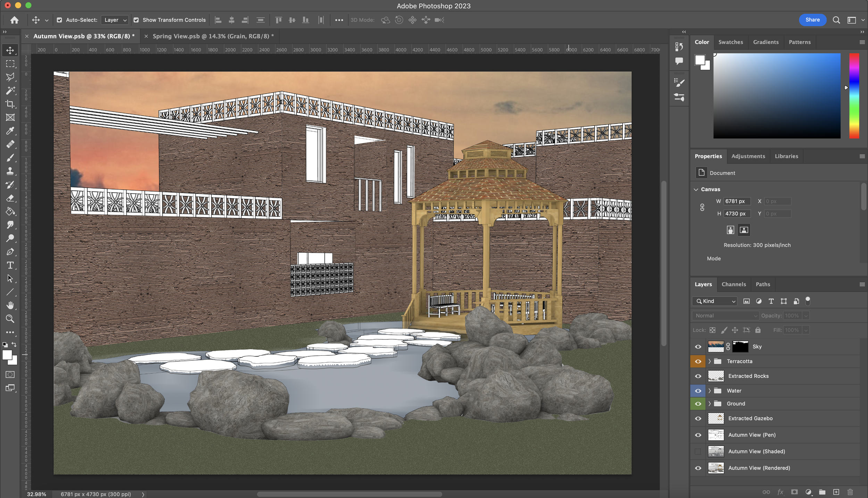Open the layer Opacity dropdown arrow

pos(806,316)
